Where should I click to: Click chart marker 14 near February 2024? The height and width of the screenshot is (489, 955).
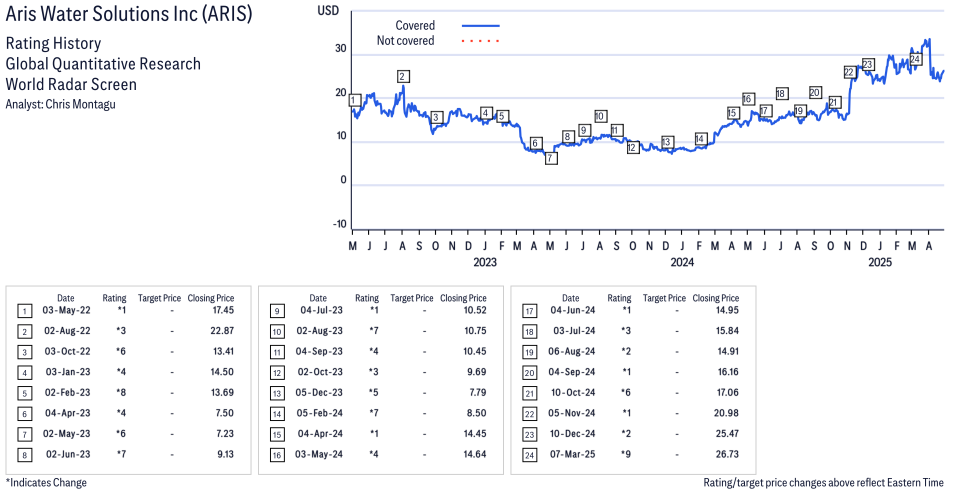click(700, 139)
